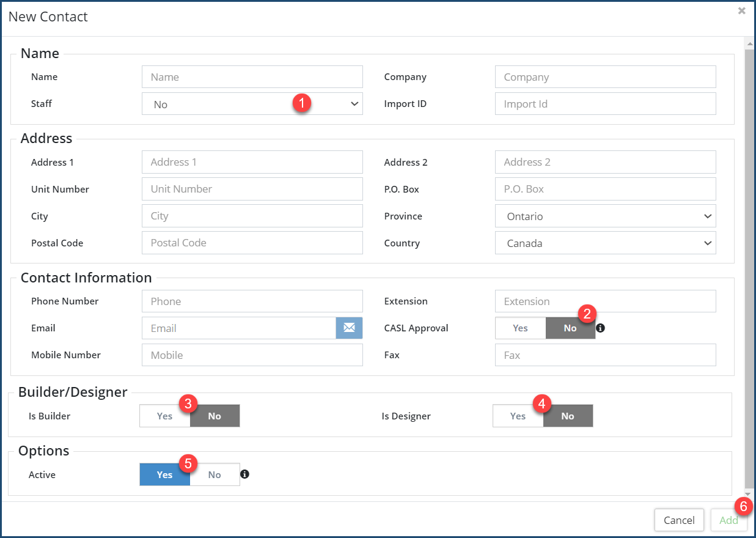Click the Add button
Viewport: 756px width, 538px height.
pyautogui.click(x=728, y=520)
